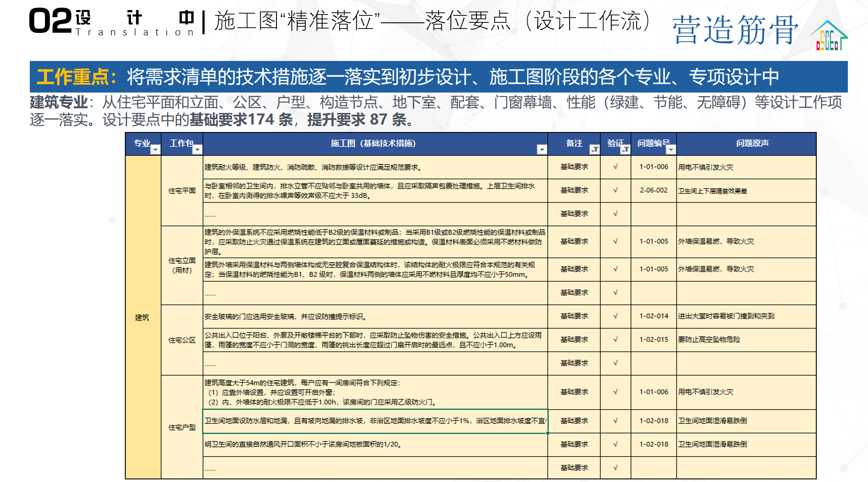Image resolution: width=868 pixels, height=482 pixels.
Task: Select the 住宅公区 work package cell
Action: click(x=182, y=340)
